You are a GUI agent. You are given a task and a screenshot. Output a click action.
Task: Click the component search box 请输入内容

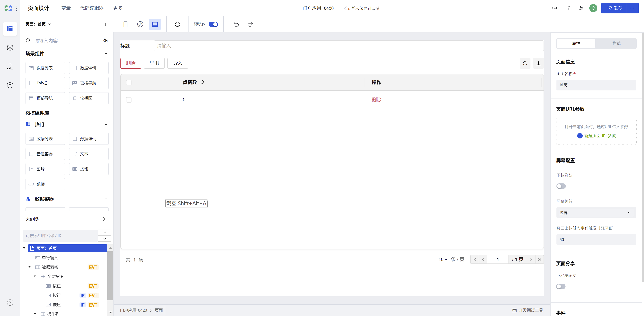63,41
